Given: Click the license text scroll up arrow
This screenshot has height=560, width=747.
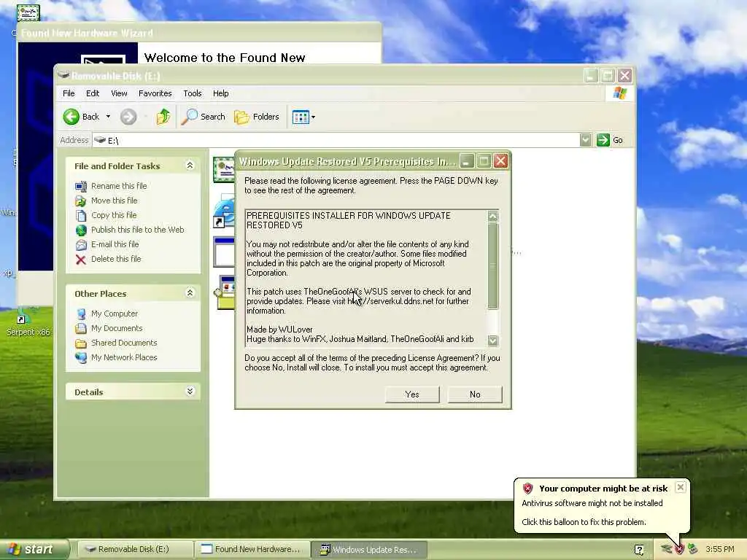Looking at the screenshot, I should coord(493,216).
